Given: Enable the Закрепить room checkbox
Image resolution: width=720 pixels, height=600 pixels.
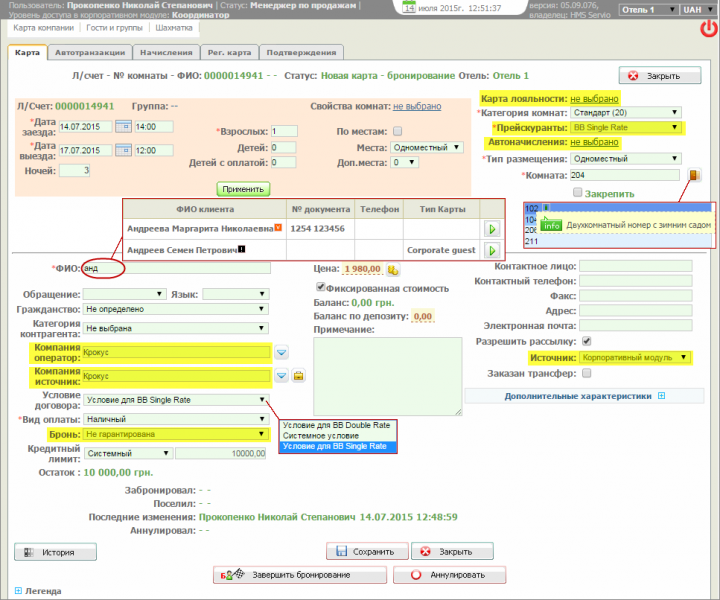Looking at the screenshot, I should click(x=578, y=192).
